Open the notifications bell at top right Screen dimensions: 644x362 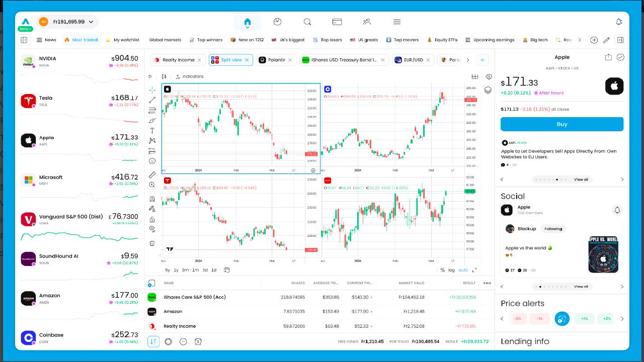tap(619, 22)
